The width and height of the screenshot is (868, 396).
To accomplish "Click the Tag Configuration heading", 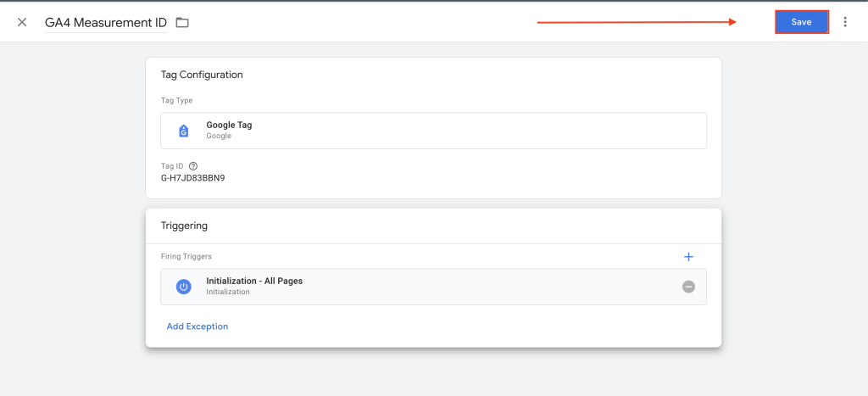I will coord(202,75).
